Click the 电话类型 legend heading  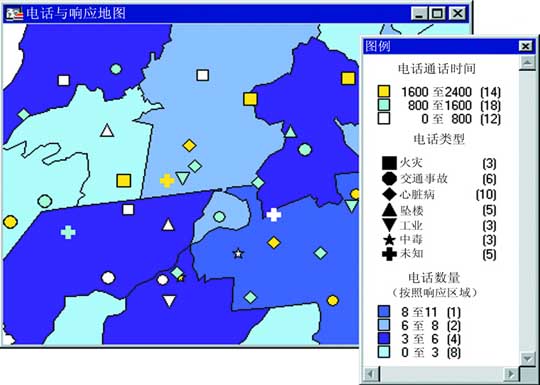[x=439, y=139]
